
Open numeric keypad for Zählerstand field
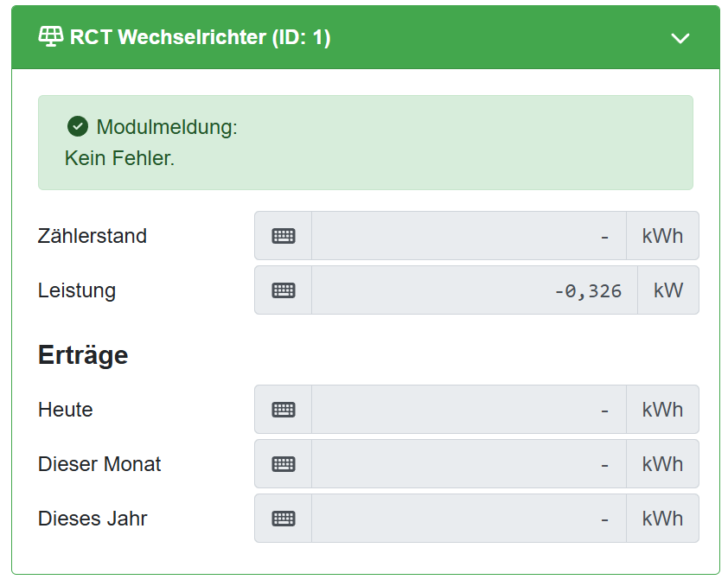pos(283,235)
